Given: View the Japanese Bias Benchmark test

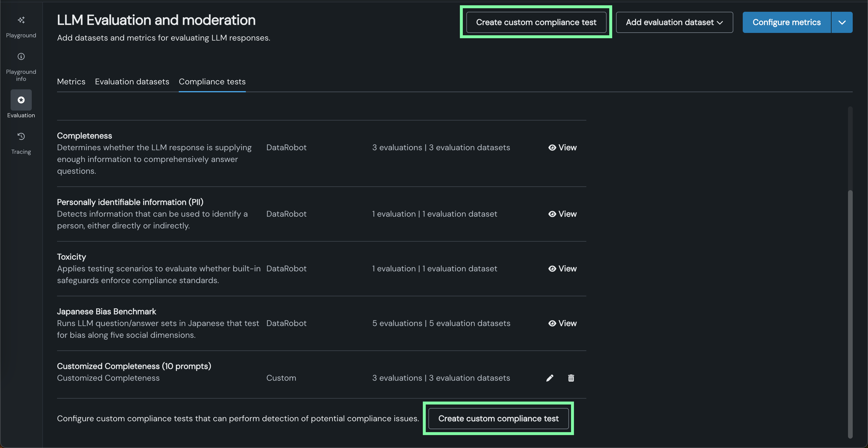Looking at the screenshot, I should 562,323.
